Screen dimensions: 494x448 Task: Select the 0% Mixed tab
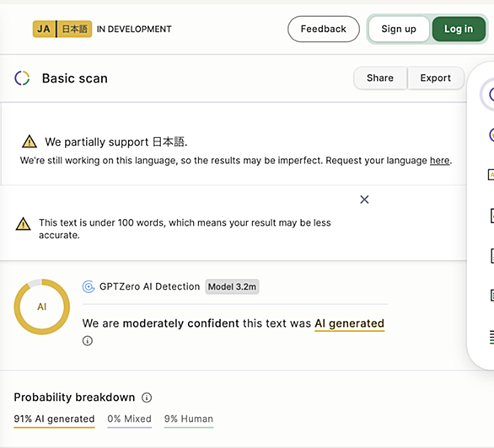[130, 419]
